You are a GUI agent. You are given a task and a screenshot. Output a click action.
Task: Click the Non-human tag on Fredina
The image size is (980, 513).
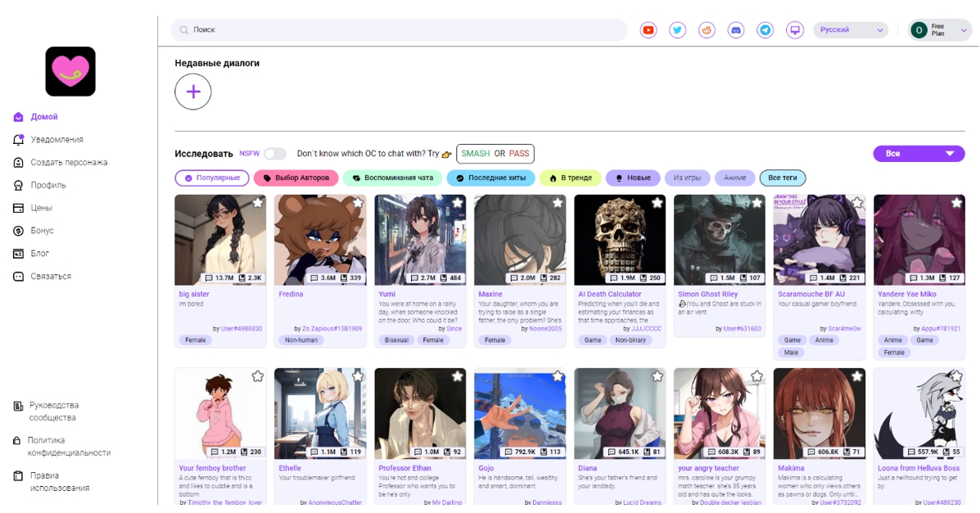click(300, 340)
